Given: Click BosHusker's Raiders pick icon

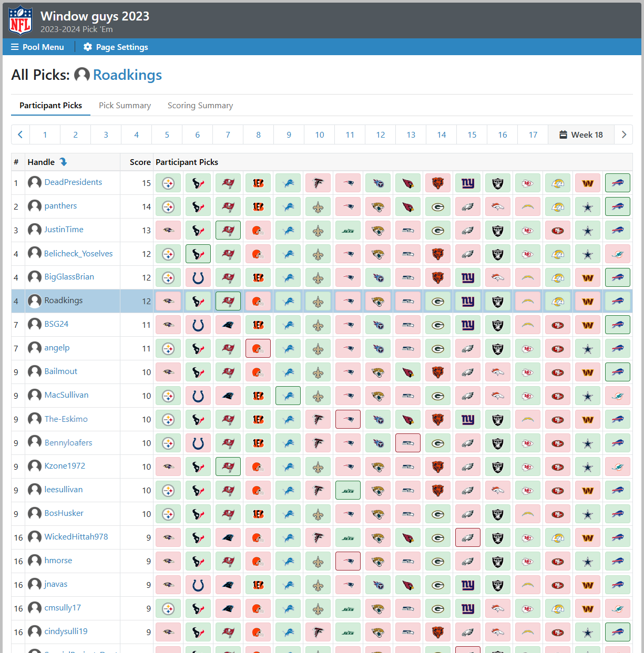Looking at the screenshot, I should click(498, 514).
